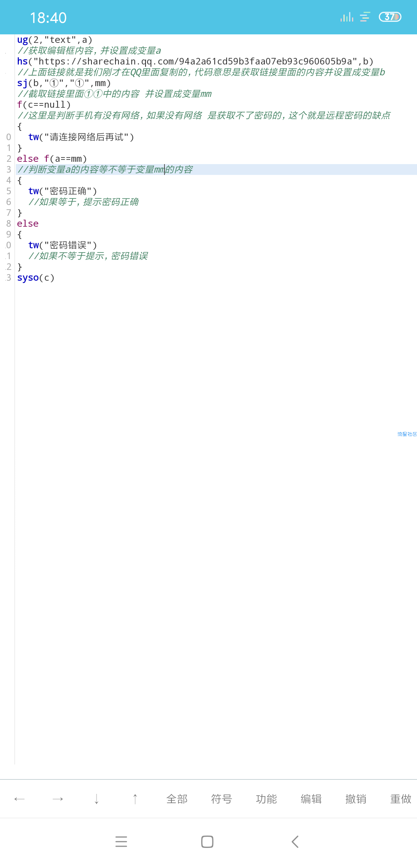
Task: Tap the comment 如果等于，提示密码正确
Action: [83, 202]
